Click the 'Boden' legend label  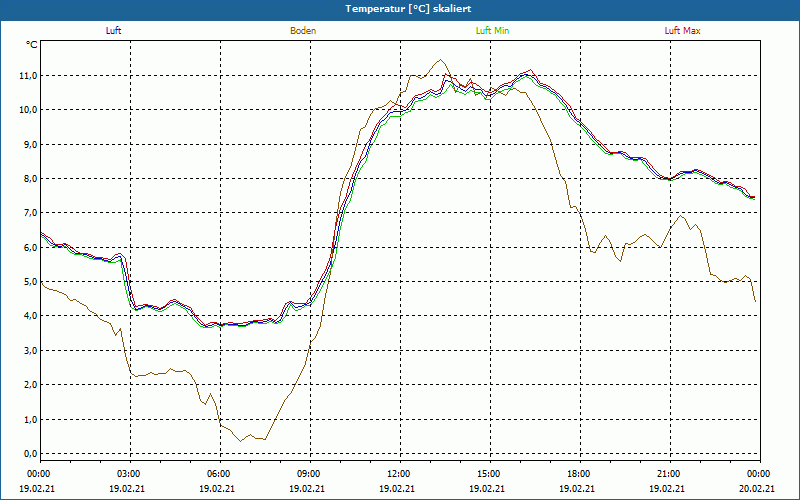[303, 31]
